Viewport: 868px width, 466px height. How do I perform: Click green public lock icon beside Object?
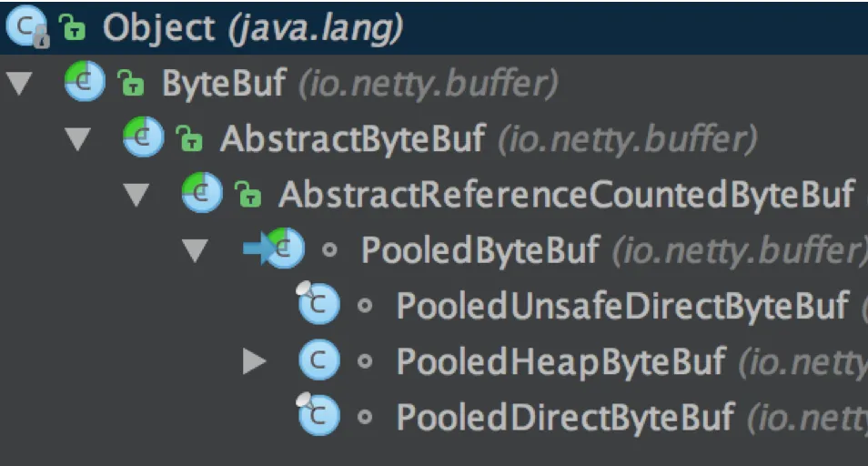click(x=73, y=27)
